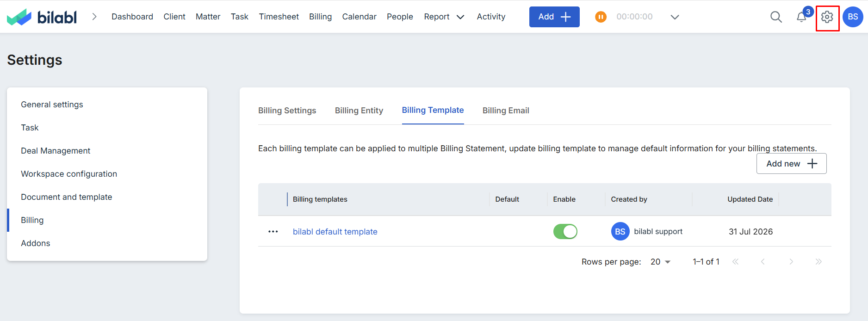Expand the timer dropdown chevron
This screenshot has height=321, width=868.
pos(675,17)
